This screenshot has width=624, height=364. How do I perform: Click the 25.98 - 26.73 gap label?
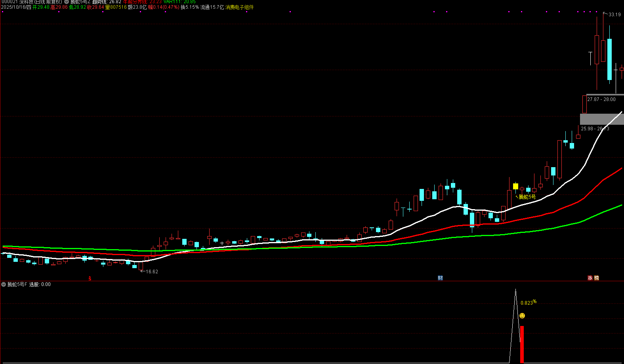point(595,129)
